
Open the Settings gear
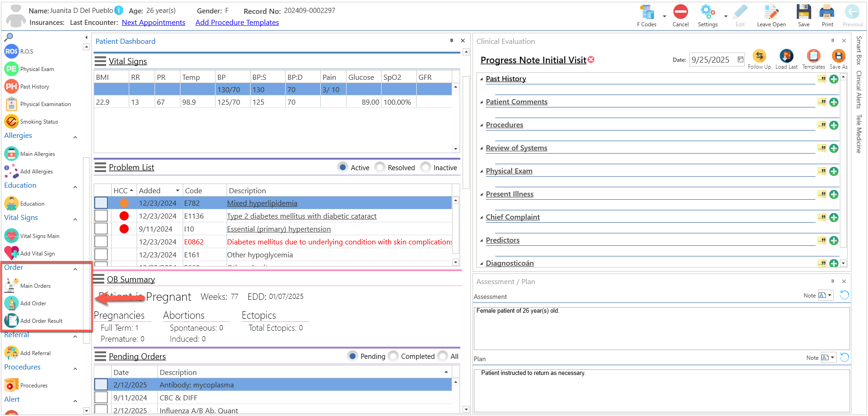(707, 16)
